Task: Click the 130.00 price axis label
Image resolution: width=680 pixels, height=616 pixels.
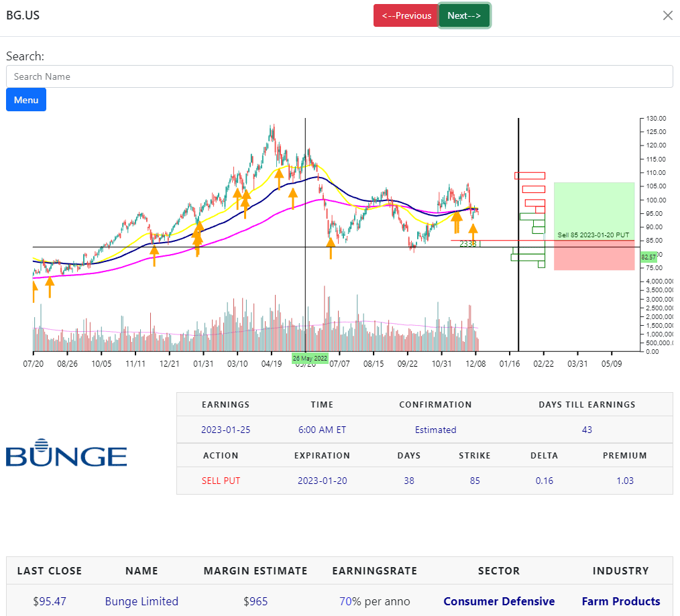Action: (x=656, y=119)
